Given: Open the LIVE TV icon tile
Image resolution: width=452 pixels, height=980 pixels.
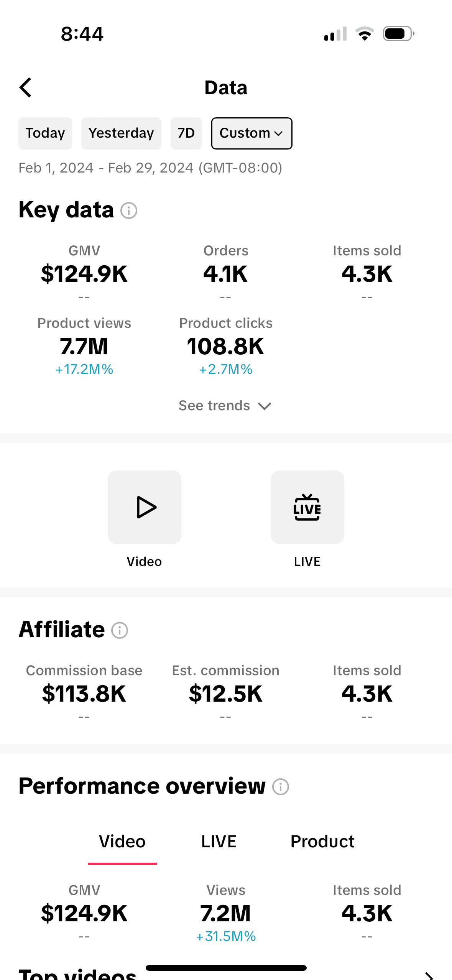Looking at the screenshot, I should (x=307, y=507).
